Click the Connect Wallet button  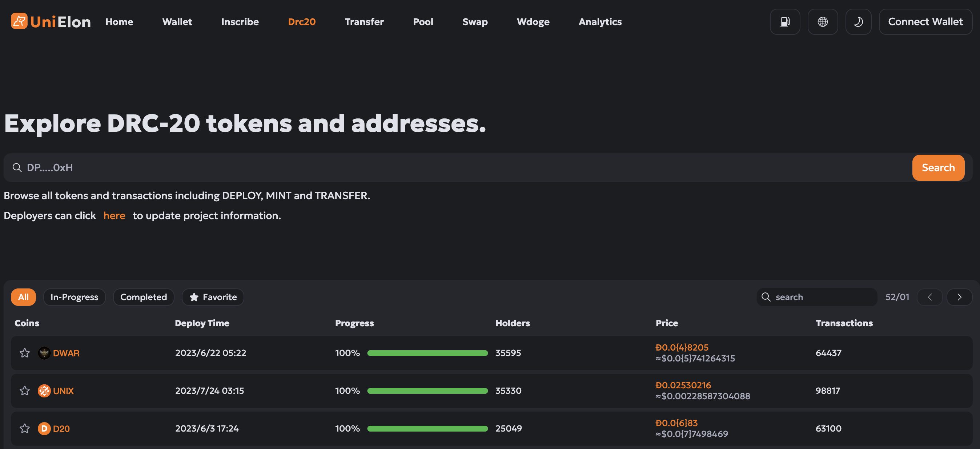point(925,22)
